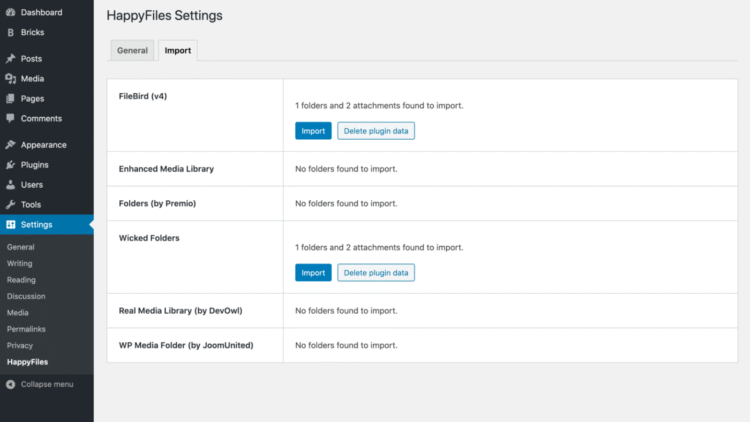The width and height of the screenshot is (750, 422).
Task: Select the highlighted Settings menu label
Action: pyautogui.click(x=36, y=224)
